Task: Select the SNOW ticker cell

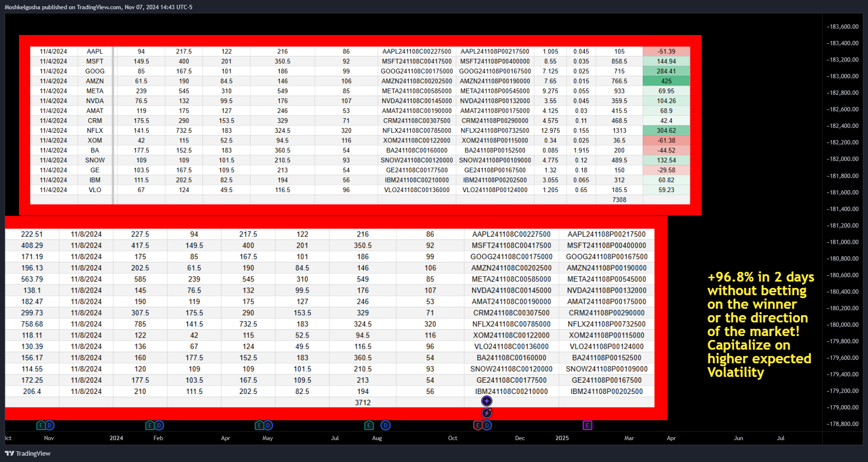Action: click(x=95, y=160)
